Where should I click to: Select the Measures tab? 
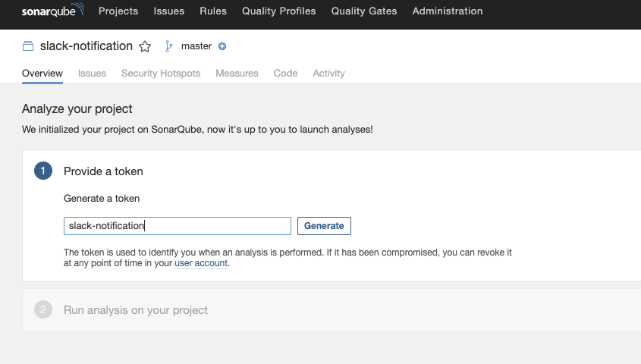point(237,74)
